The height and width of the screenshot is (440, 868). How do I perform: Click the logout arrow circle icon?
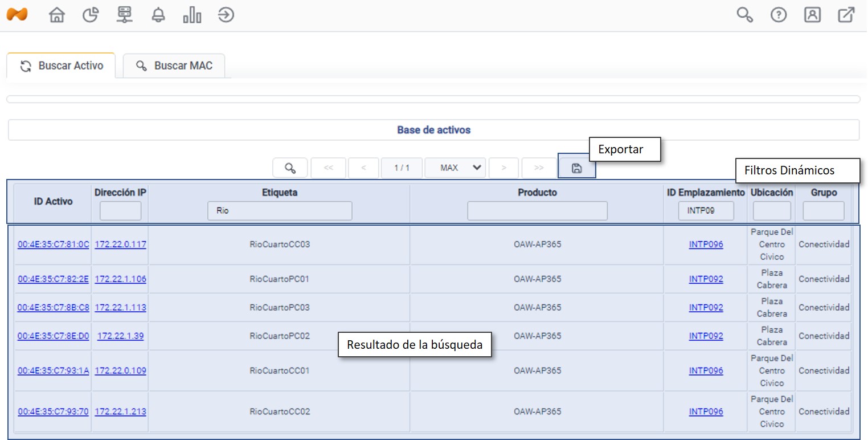click(226, 15)
